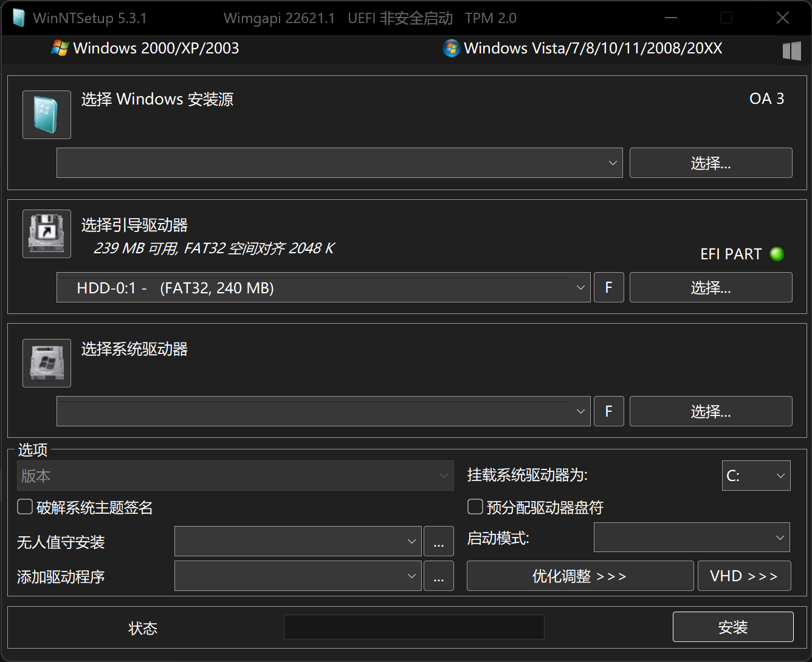This screenshot has width=812, height=662.
Task: Open the 启动模式 dropdown
Action: click(x=692, y=537)
